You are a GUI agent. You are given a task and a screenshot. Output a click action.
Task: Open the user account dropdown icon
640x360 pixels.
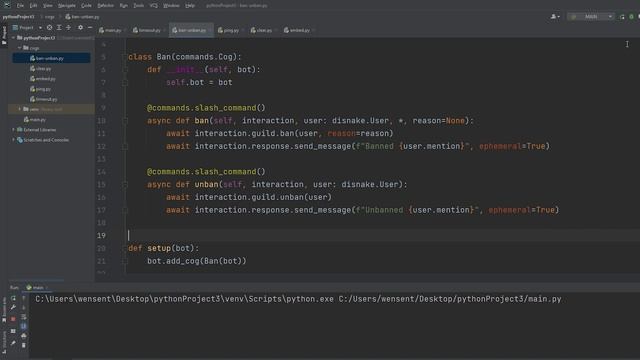point(555,17)
